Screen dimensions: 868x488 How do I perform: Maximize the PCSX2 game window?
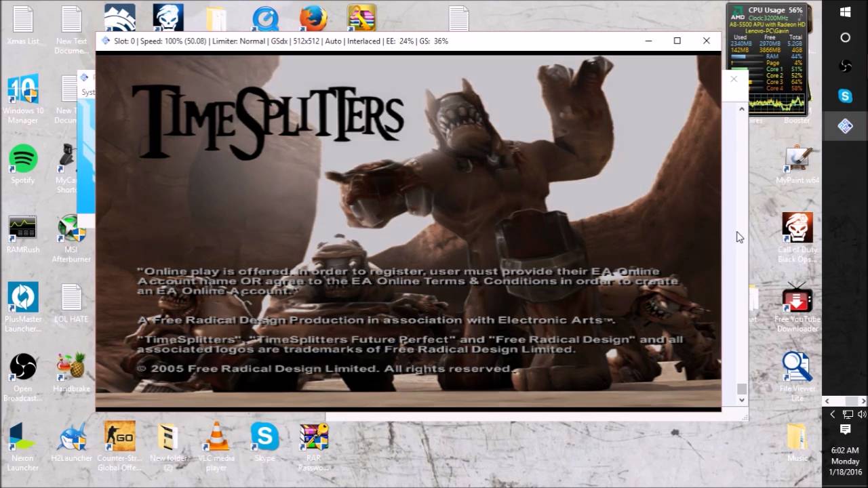[x=677, y=41]
